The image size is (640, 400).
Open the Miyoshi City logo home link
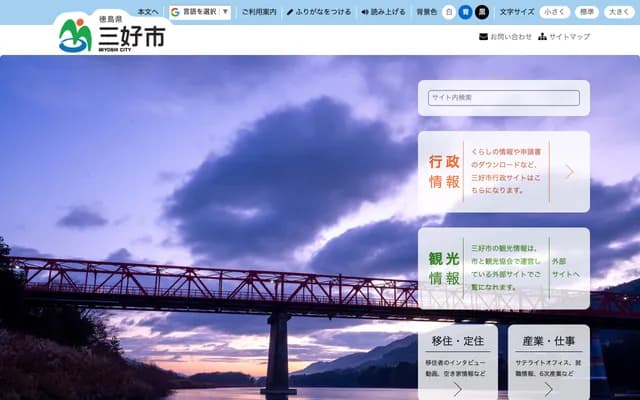112,35
